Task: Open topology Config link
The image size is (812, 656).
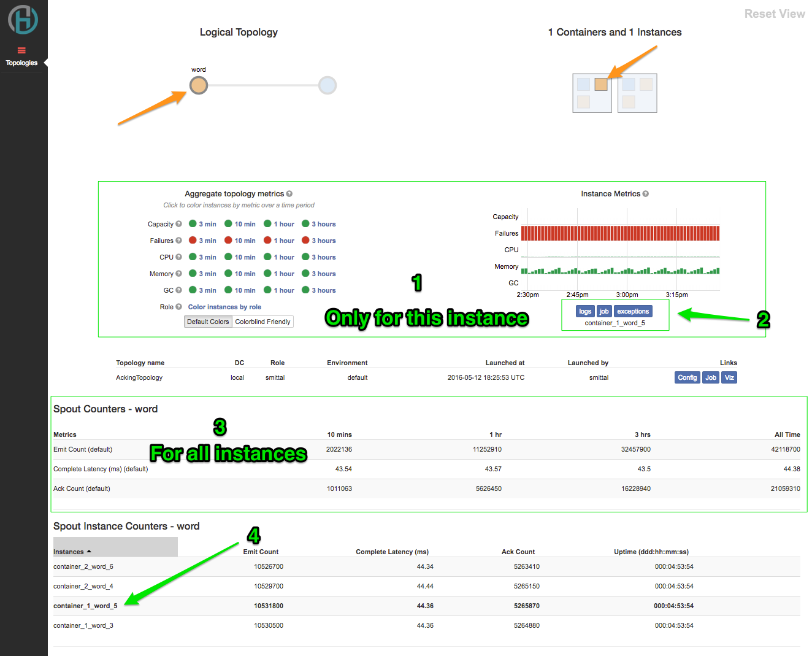Action: pos(687,377)
